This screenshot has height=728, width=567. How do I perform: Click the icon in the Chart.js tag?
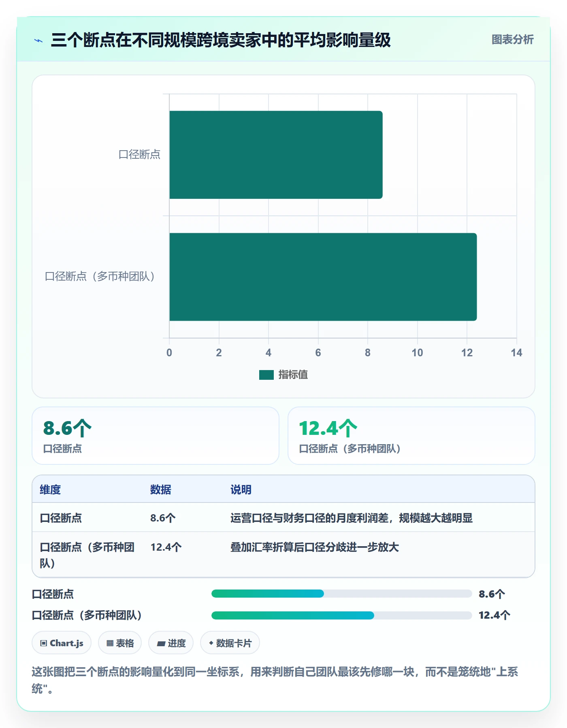tap(44, 643)
